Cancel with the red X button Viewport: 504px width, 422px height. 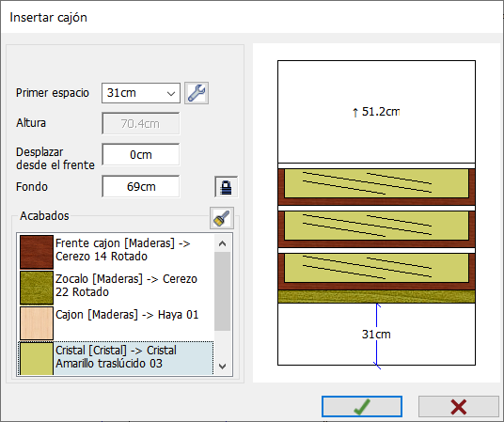click(459, 407)
